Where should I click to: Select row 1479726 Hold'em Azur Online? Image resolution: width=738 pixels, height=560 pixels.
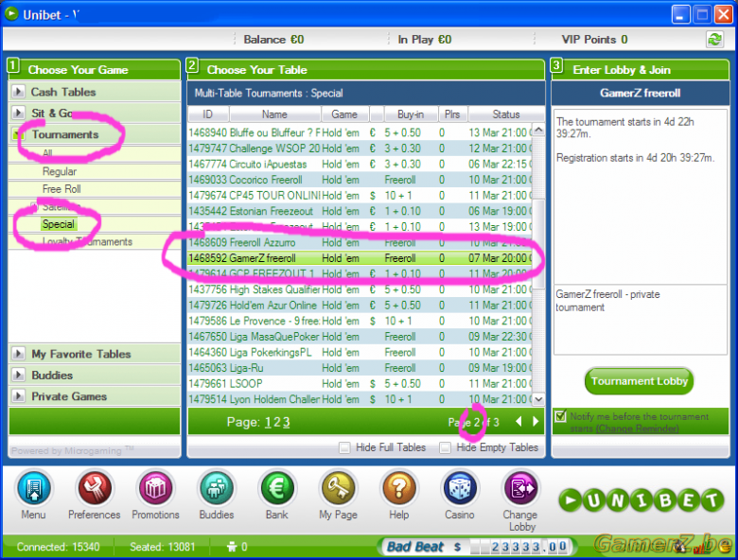(360, 306)
